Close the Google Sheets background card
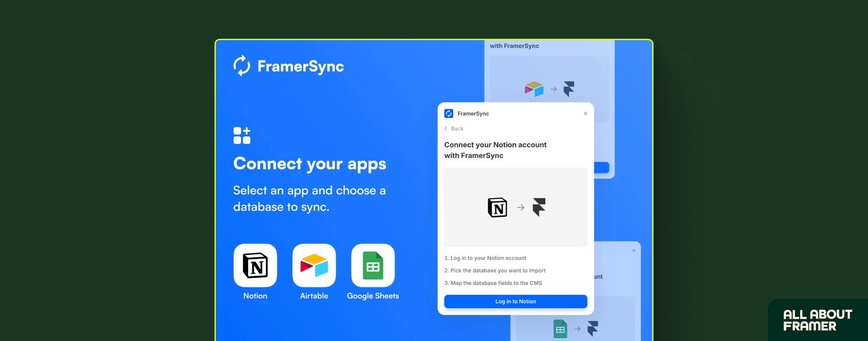868x341 pixels. tap(633, 251)
